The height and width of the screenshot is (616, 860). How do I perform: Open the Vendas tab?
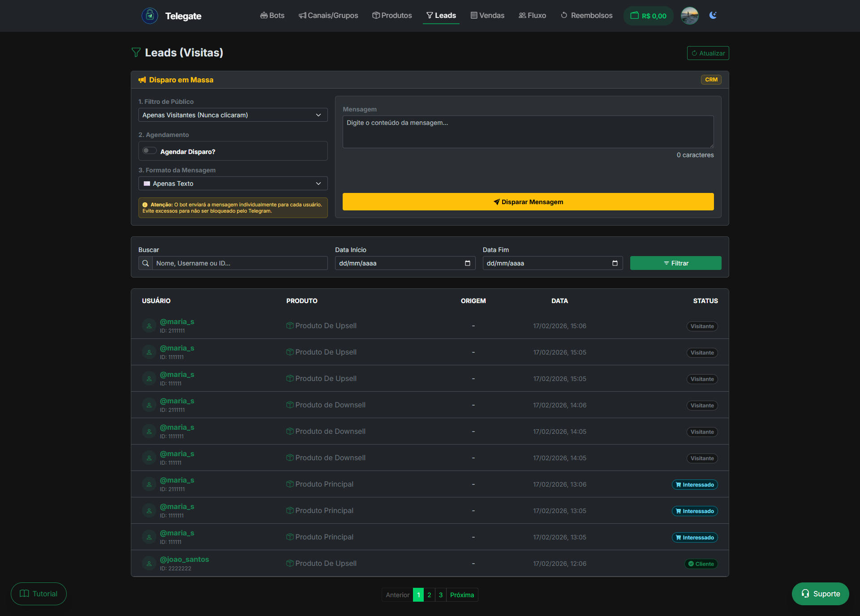click(x=487, y=15)
